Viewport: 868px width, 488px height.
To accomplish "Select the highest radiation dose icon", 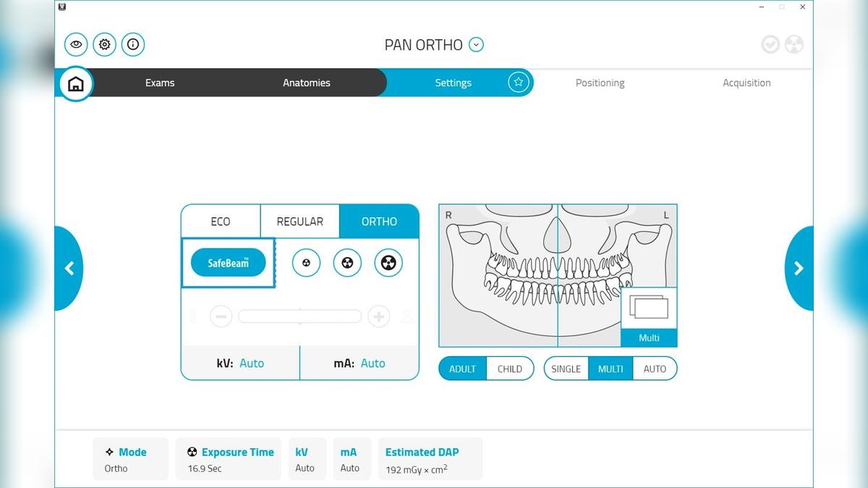I will pos(388,263).
